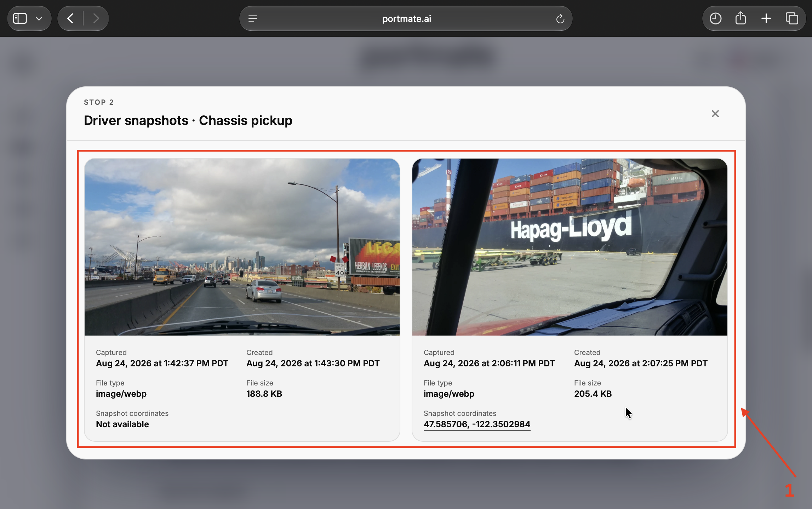This screenshot has width=812, height=509.
Task: Click file size value 188.8 KB
Action: click(264, 394)
